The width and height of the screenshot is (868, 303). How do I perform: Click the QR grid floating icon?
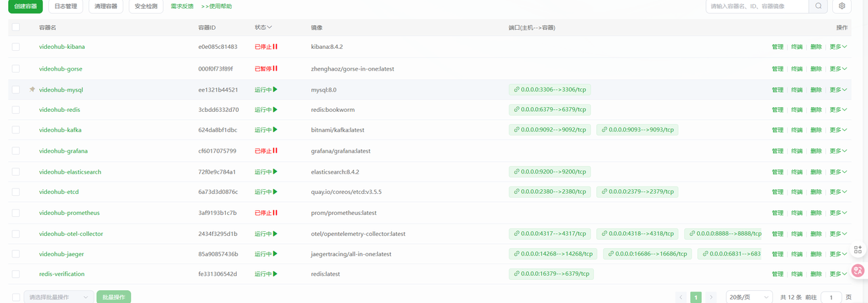(859, 249)
